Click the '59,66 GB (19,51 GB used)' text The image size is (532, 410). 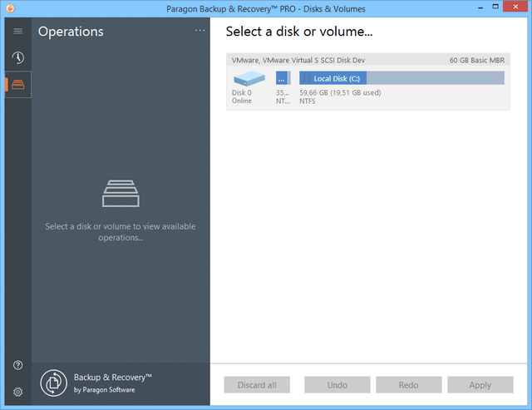coord(340,92)
